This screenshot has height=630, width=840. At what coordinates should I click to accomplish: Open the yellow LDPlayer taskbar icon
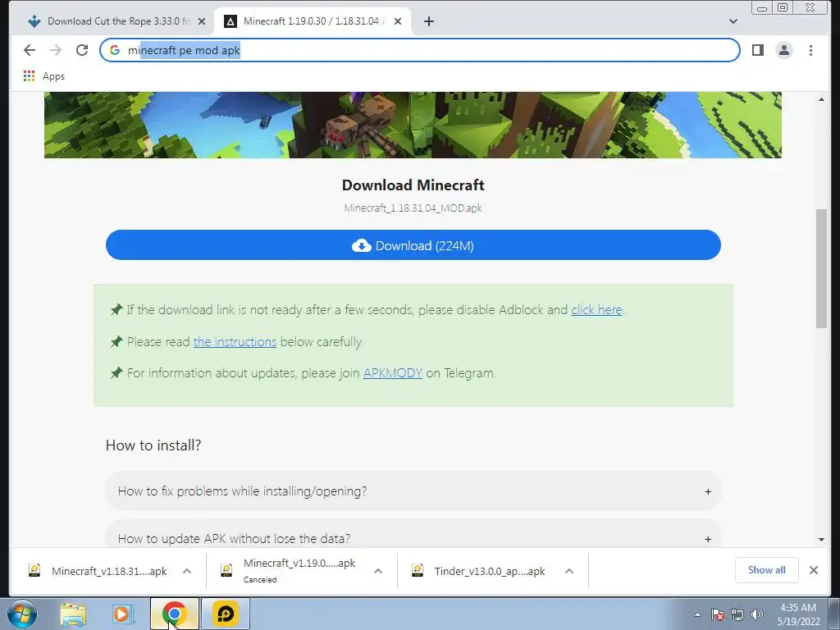click(x=226, y=614)
